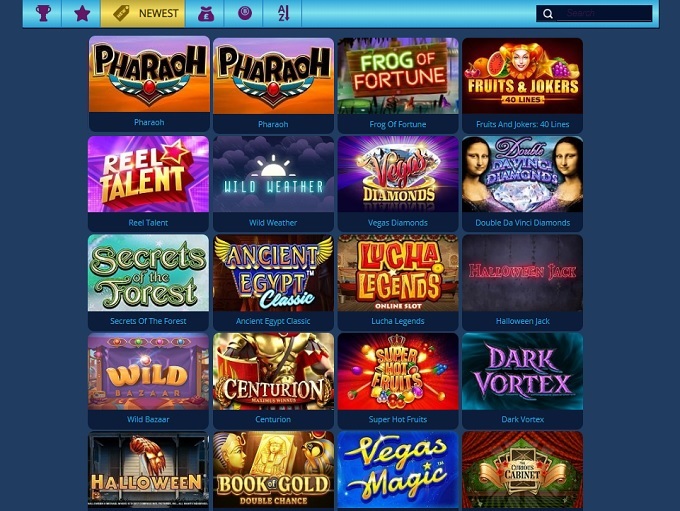Sort games with the A-Z icon
The image size is (680, 511).
(x=283, y=13)
